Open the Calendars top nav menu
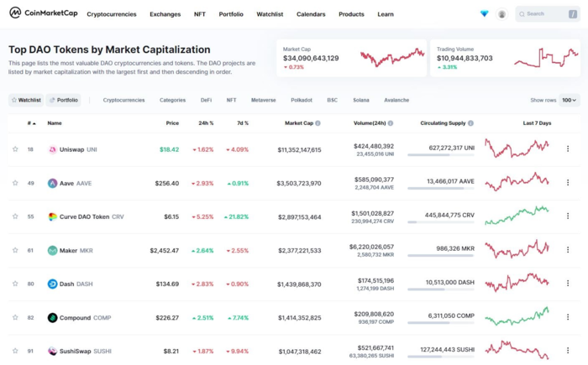588x365 pixels. point(311,14)
